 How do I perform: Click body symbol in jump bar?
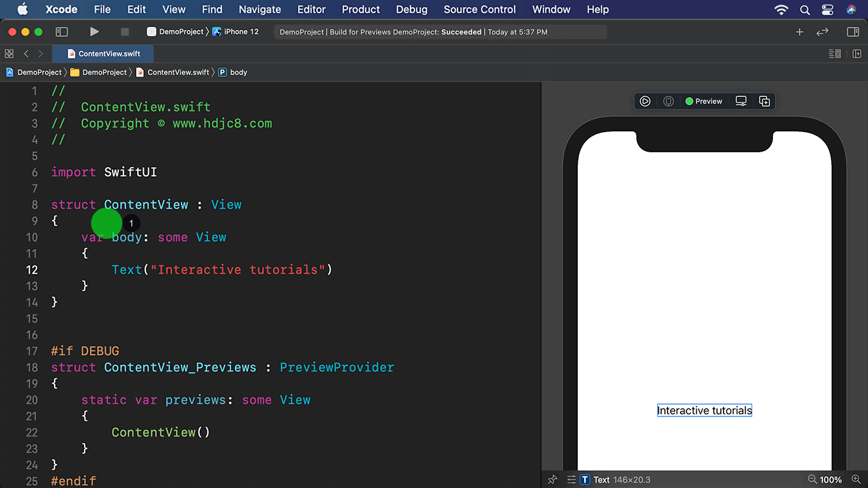[233, 72]
